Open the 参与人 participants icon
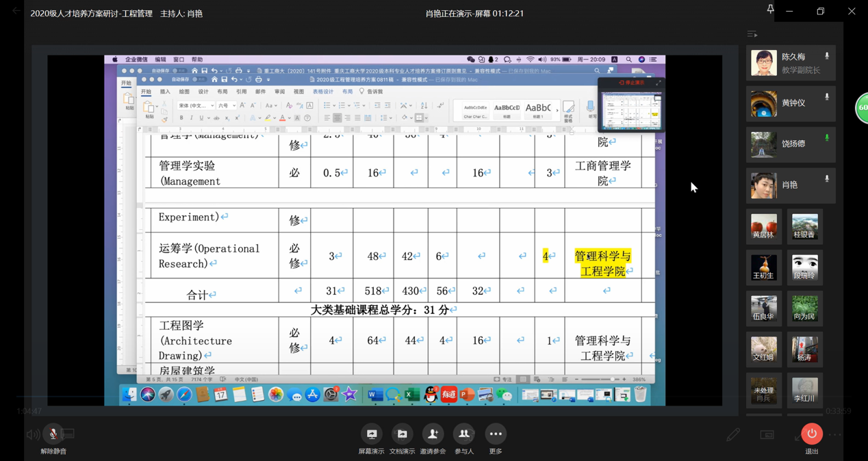This screenshot has height=461, width=868. [464, 434]
